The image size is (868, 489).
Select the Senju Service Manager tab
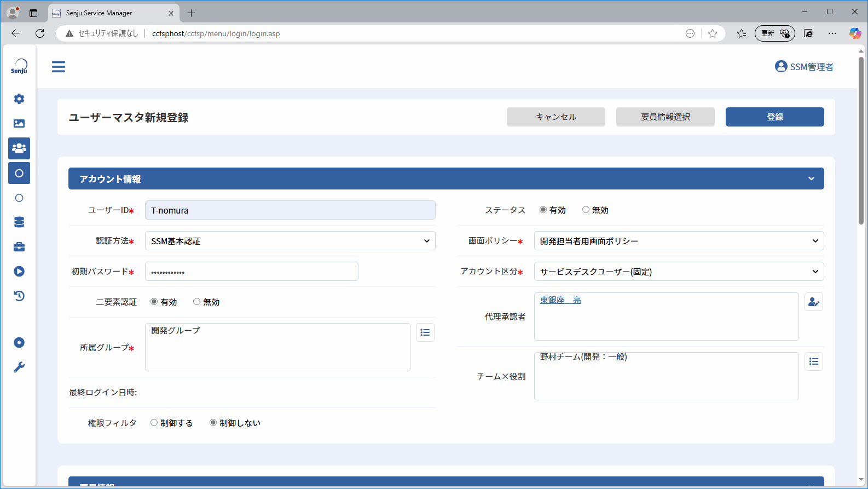coord(114,13)
